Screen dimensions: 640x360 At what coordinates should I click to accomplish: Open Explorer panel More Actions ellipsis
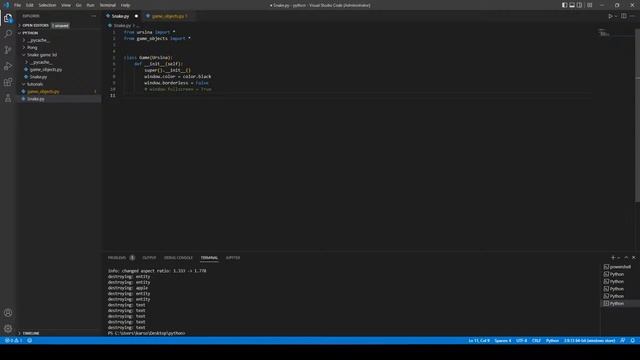pos(93,16)
